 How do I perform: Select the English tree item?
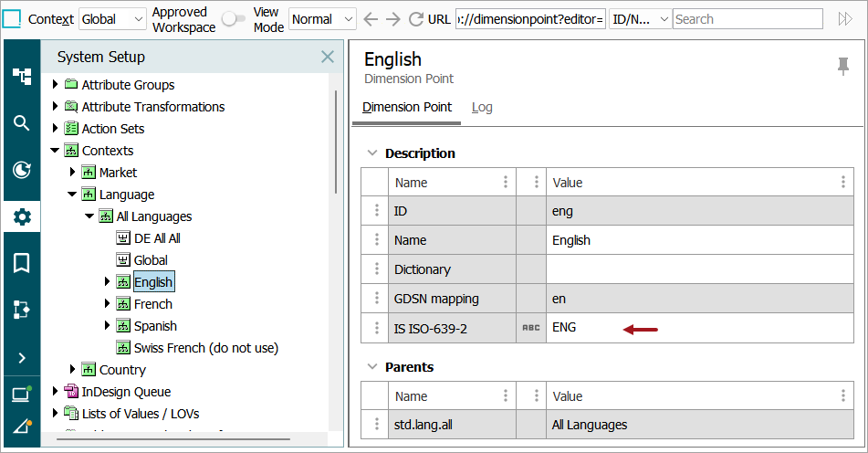(x=153, y=282)
